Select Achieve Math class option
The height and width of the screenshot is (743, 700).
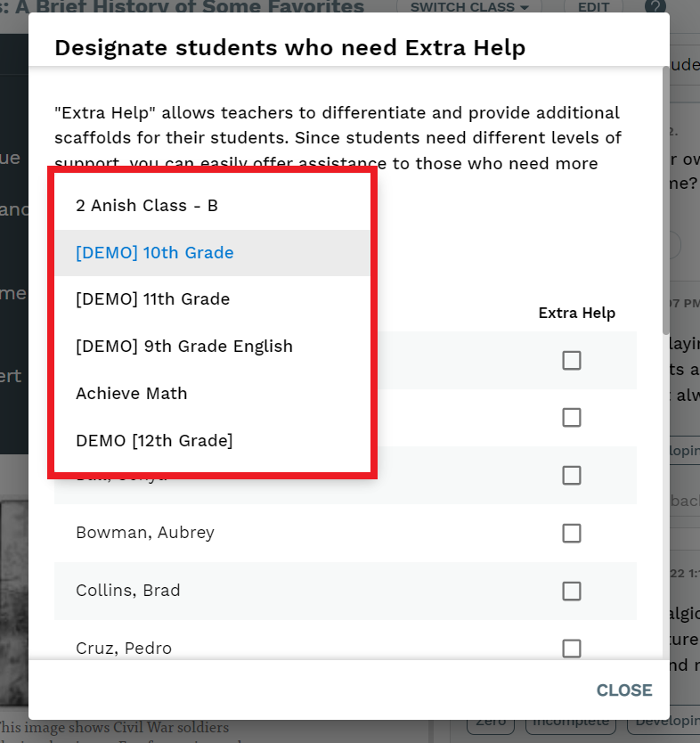[x=212, y=393]
